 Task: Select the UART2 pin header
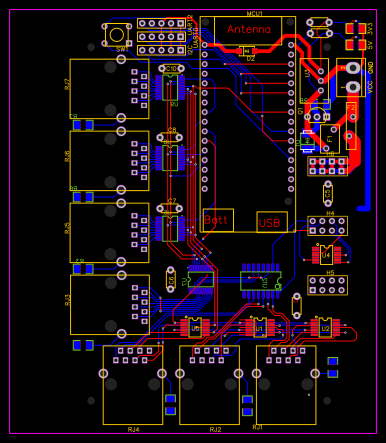(162, 23)
